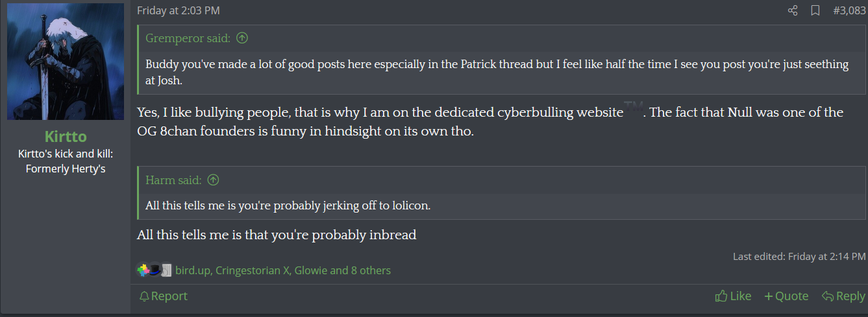Viewport: 868px width, 317px height.
Task: Click the Reply arrow button
Action: tap(843, 296)
